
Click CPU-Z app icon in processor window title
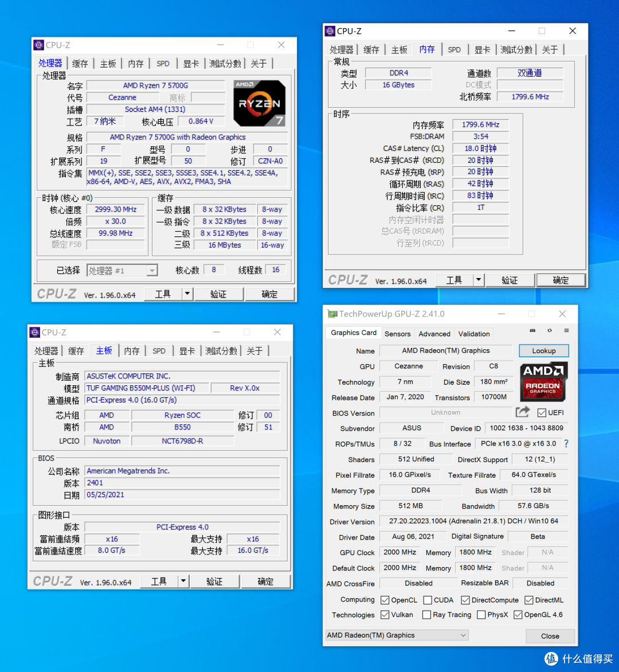coord(38,45)
